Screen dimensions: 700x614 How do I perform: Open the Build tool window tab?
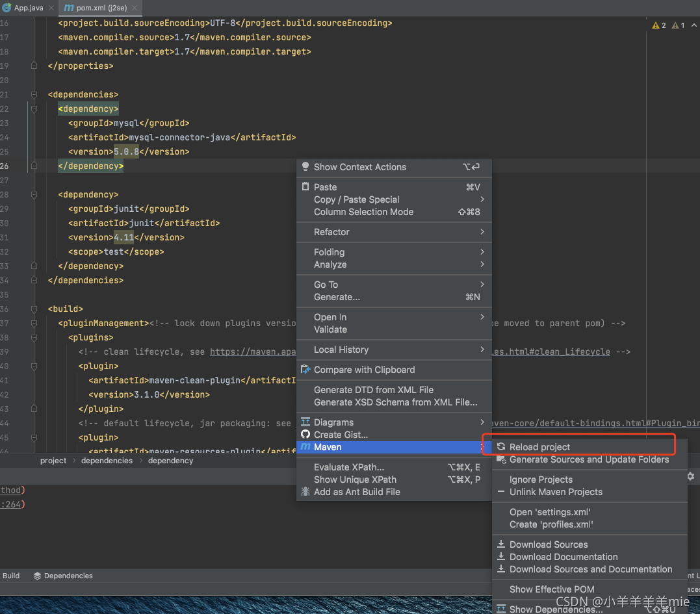(x=11, y=576)
